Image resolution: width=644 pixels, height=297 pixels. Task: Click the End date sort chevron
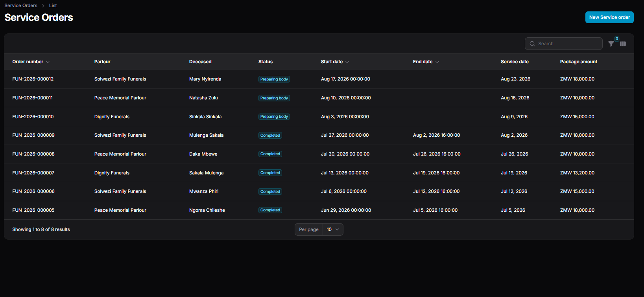pyautogui.click(x=437, y=62)
